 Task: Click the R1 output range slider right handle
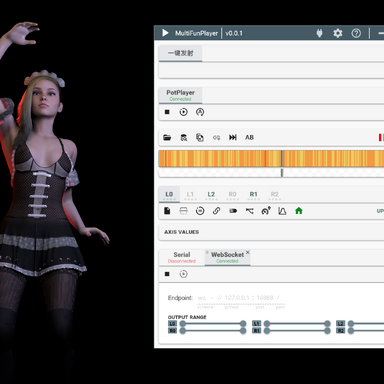(x=327, y=331)
